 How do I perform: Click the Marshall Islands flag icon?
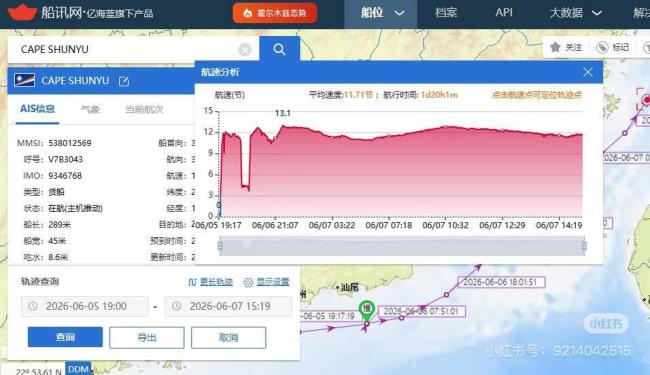(24, 80)
